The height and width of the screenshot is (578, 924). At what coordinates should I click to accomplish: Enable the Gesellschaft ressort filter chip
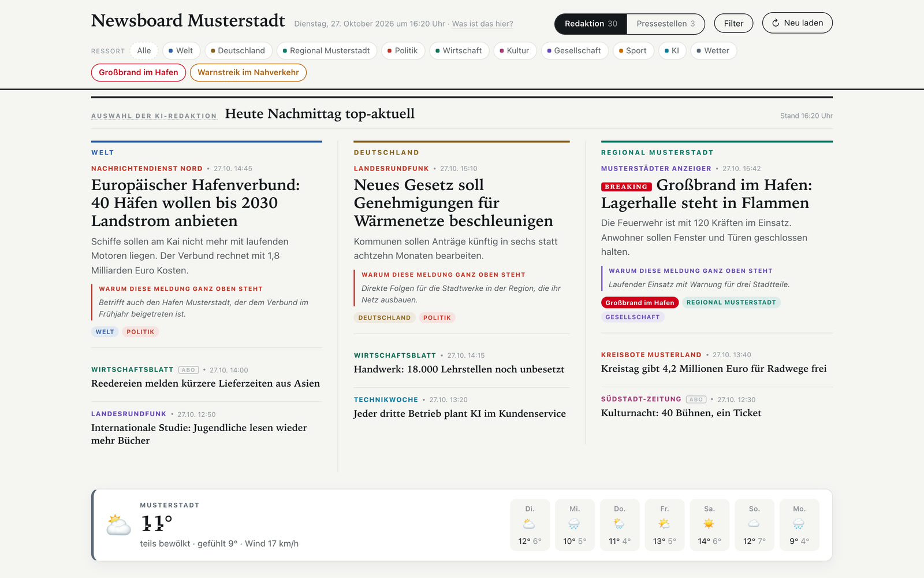[575, 51]
